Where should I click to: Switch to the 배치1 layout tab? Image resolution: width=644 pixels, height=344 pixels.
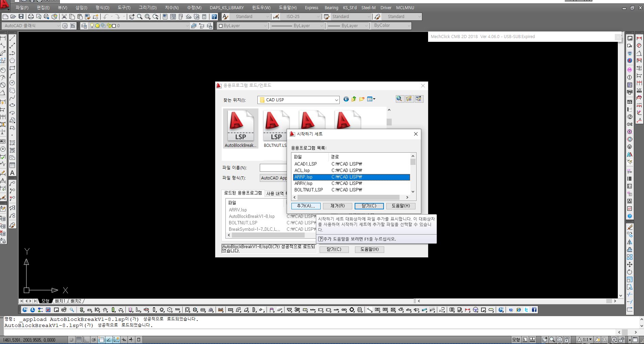coord(60,301)
